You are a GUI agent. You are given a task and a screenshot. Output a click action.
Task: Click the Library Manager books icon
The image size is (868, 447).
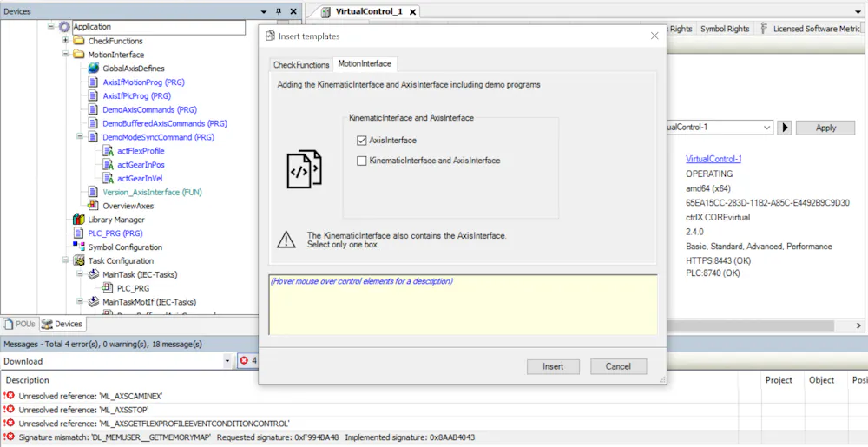click(79, 220)
